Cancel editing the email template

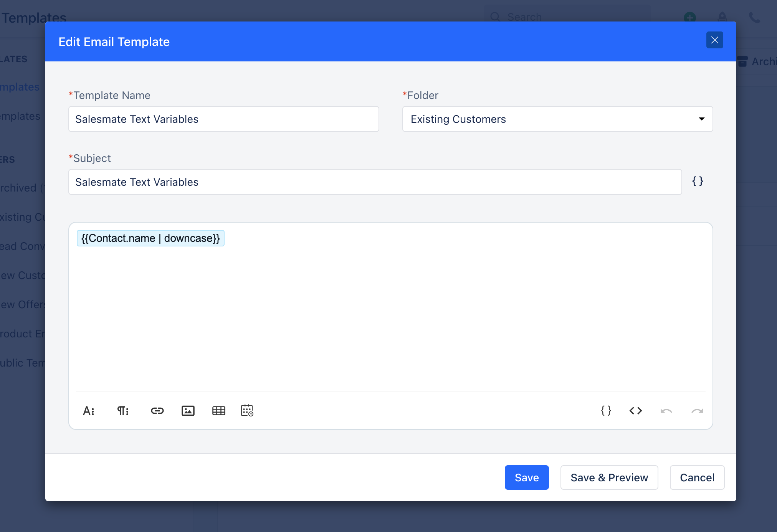pyautogui.click(x=697, y=477)
